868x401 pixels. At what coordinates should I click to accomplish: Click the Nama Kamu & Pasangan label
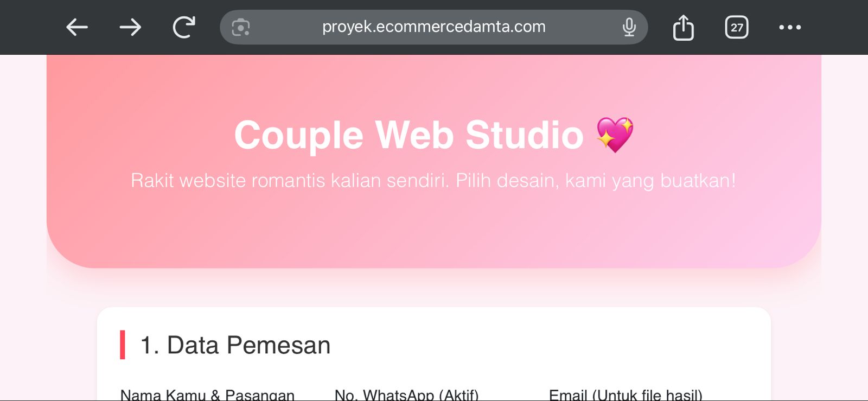pos(207,394)
